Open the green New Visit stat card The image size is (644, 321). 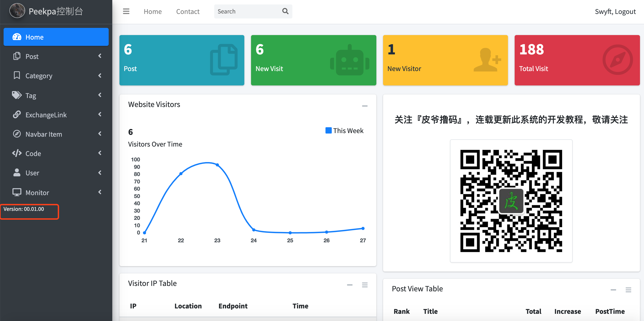point(313,60)
